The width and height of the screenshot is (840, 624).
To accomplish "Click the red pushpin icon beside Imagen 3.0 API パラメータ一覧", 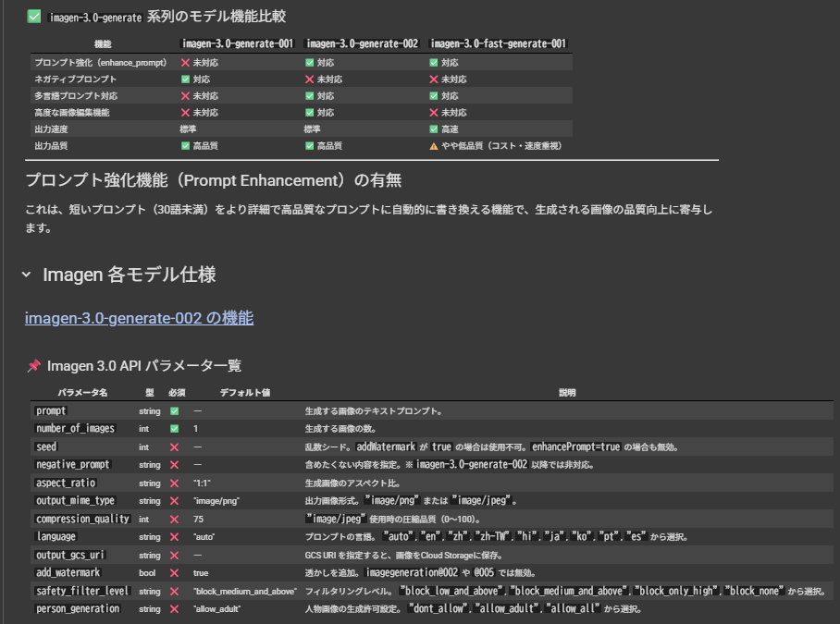I will tap(34, 365).
